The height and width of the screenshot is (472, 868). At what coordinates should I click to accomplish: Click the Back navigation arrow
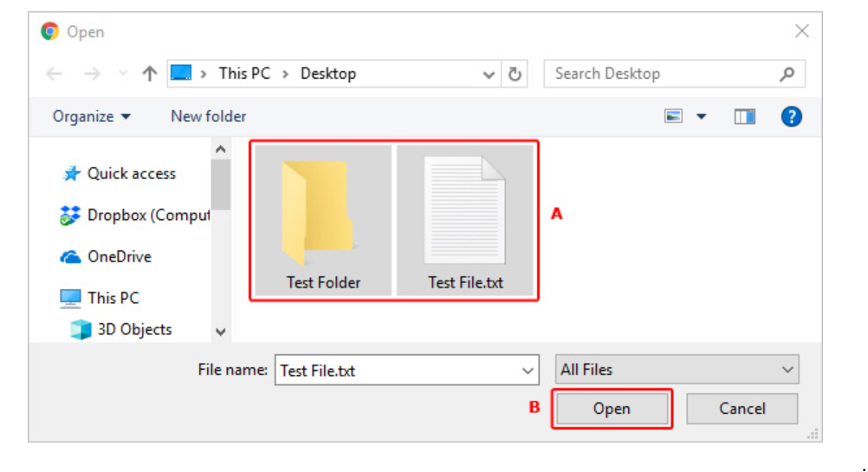(55, 74)
